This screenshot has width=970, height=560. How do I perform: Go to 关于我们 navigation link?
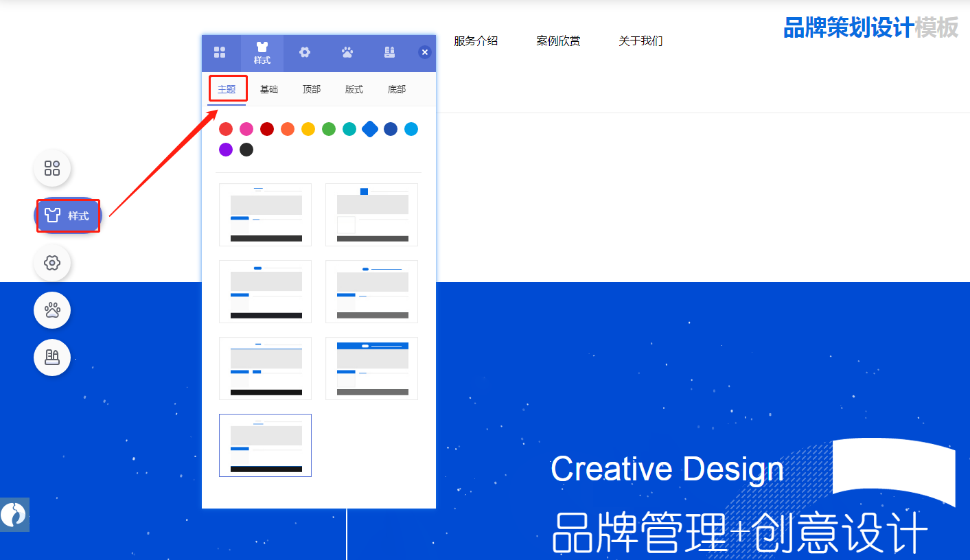[640, 41]
